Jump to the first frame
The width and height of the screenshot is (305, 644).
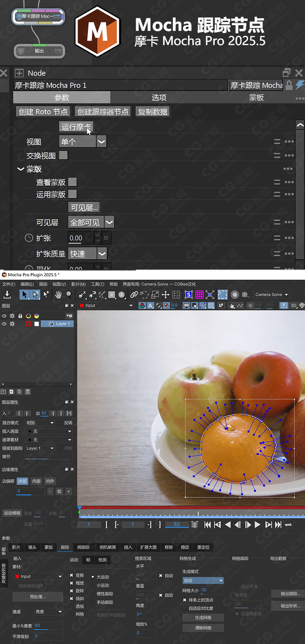click(207, 525)
